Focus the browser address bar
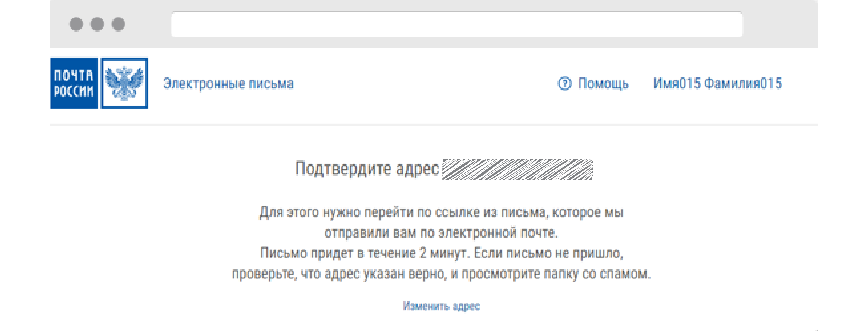The image size is (868, 331). [x=457, y=24]
